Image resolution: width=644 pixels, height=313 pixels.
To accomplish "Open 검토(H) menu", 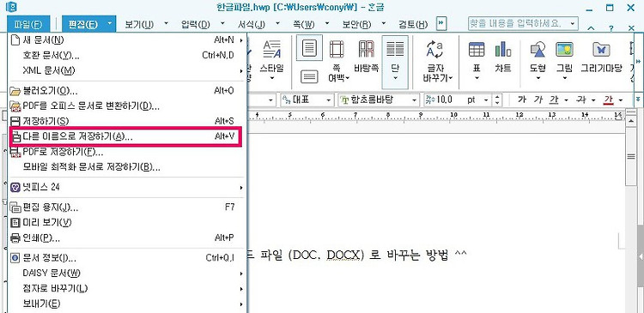I will (413, 24).
